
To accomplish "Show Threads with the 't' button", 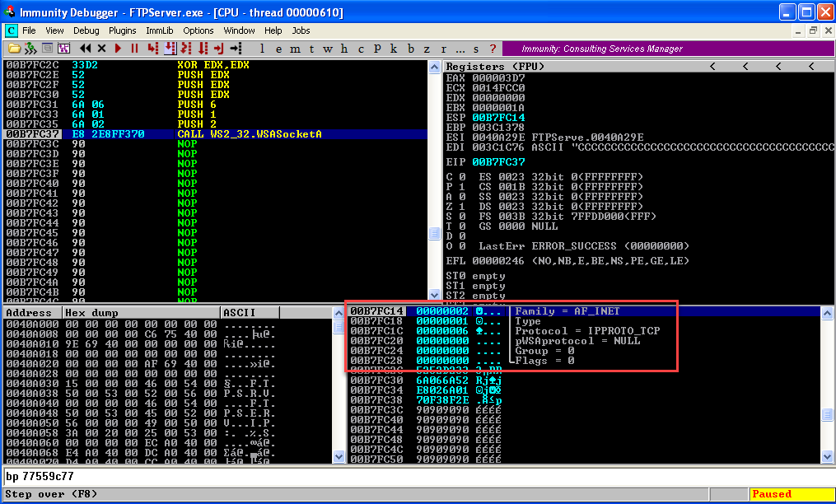I will pyautogui.click(x=311, y=49).
